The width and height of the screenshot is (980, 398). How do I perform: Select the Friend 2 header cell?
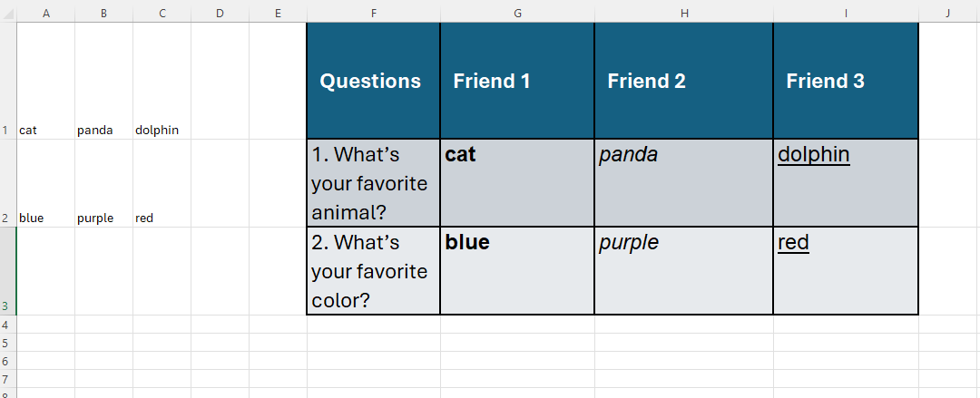point(684,81)
